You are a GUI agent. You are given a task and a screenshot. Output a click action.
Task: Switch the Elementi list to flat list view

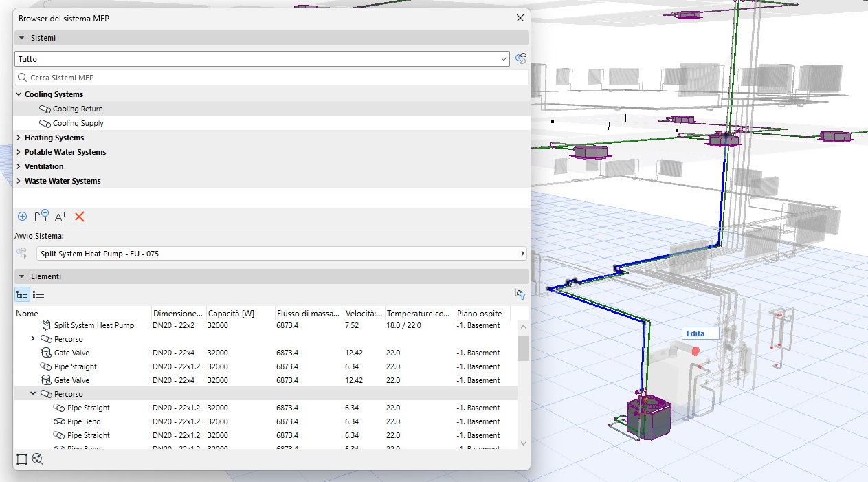coord(38,294)
